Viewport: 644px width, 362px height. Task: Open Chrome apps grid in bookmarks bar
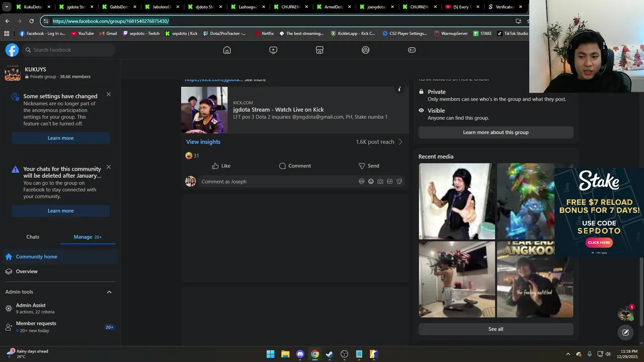point(7,34)
